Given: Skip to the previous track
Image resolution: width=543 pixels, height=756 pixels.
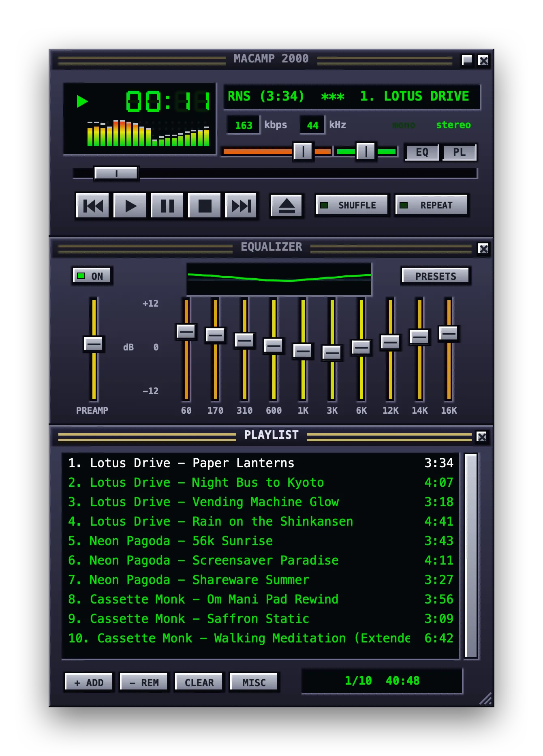Looking at the screenshot, I should click(93, 206).
